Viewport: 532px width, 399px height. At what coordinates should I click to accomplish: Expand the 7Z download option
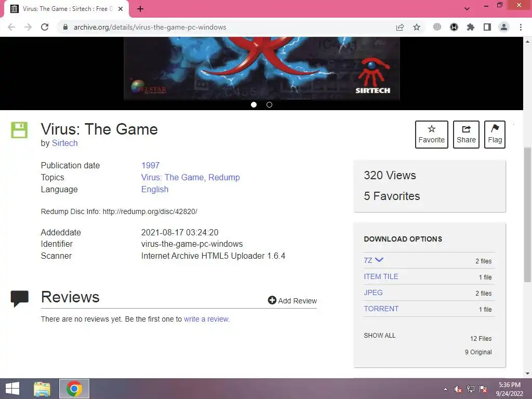tap(374, 260)
